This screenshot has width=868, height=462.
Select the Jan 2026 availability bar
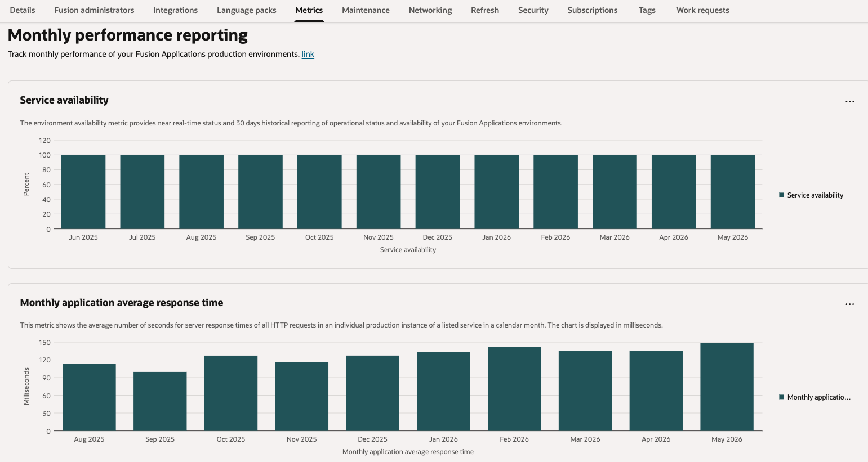coord(497,192)
